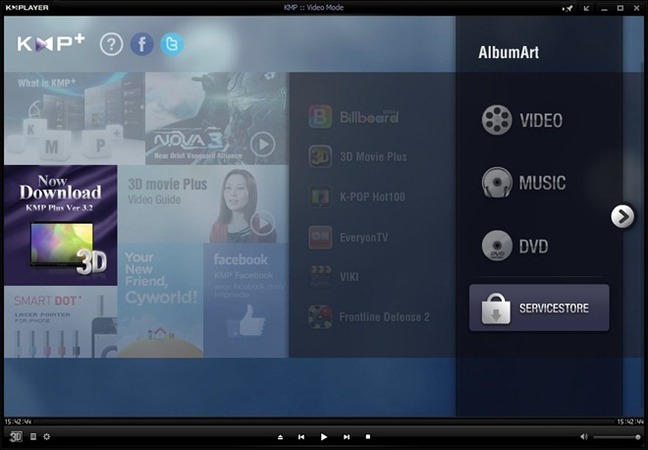Viewport: 648px width, 450px height.
Task: Open the SMART DOT laser pointer tile
Action: tap(61, 322)
